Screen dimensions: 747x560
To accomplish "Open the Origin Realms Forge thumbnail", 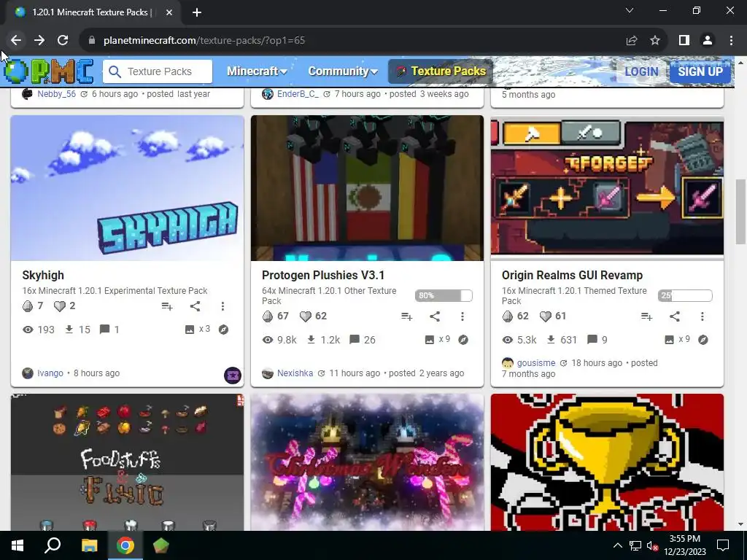I will click(608, 188).
